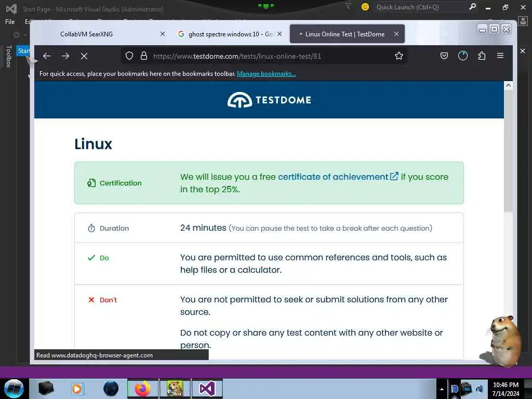The image size is (532, 399).
Task: Open the tracking protection shield icon
Action: click(x=129, y=56)
